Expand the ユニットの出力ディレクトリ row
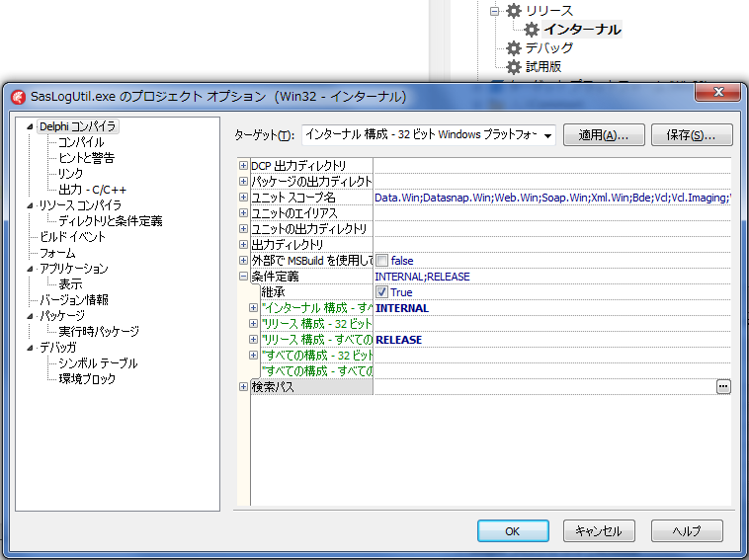The image size is (749, 560). coord(243,229)
